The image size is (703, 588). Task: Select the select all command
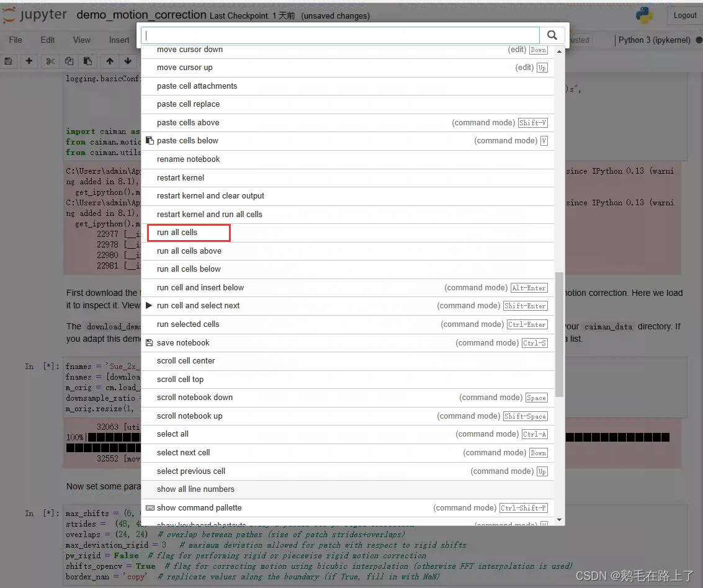347,434
